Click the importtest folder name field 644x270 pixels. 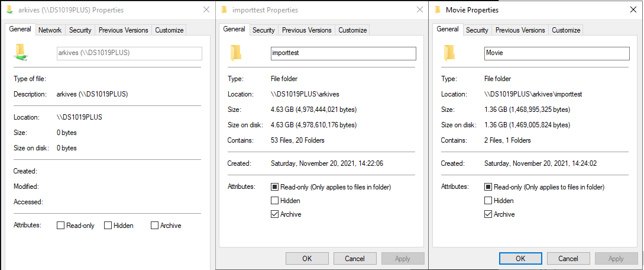click(343, 53)
